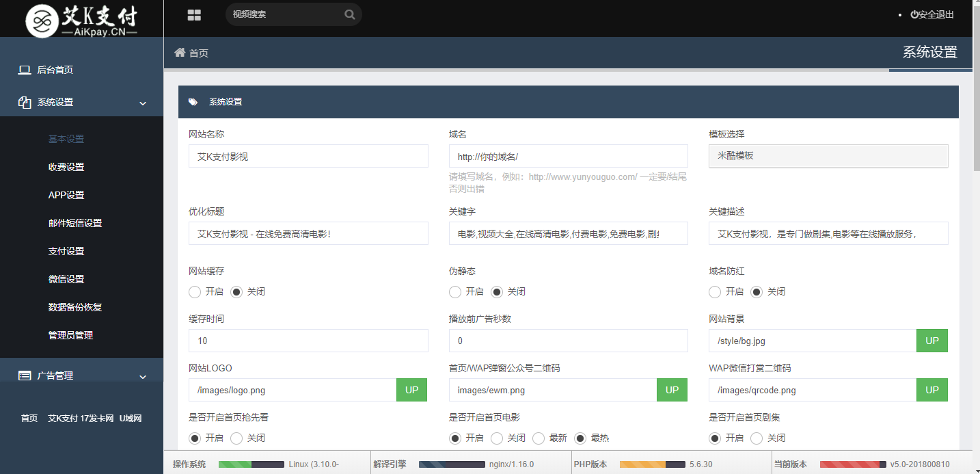Collapse the 系统设置 sidebar section

[142, 103]
